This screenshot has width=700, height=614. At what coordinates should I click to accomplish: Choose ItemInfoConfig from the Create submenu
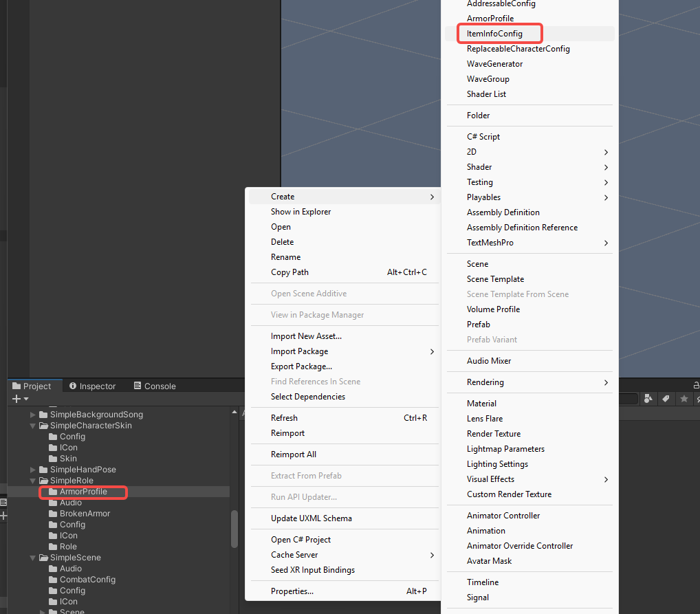tap(530, 34)
